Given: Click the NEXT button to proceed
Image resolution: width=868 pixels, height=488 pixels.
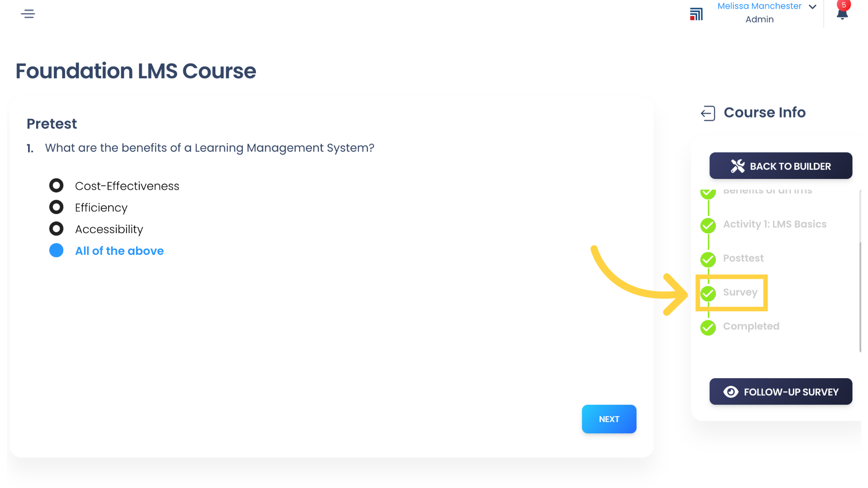Looking at the screenshot, I should point(609,419).
